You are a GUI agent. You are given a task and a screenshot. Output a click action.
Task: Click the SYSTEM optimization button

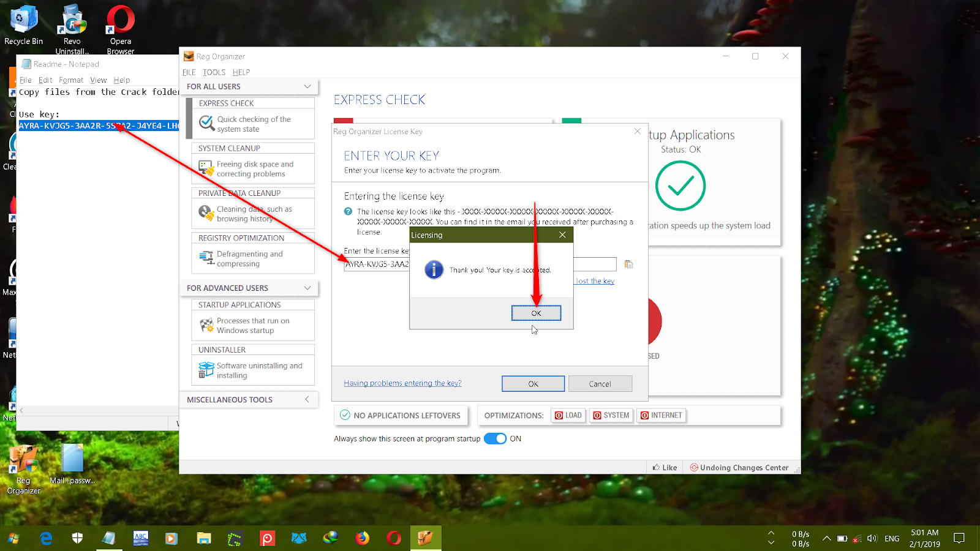click(611, 415)
